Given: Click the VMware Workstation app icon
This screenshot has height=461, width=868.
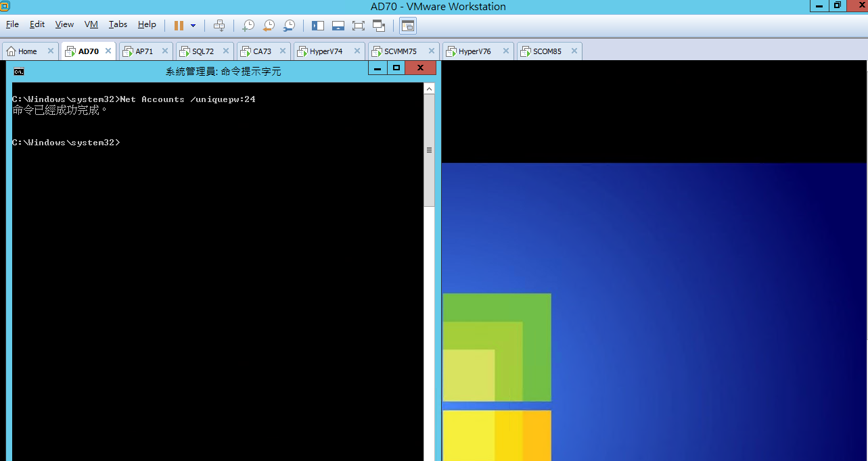Looking at the screenshot, I should pos(5,6).
